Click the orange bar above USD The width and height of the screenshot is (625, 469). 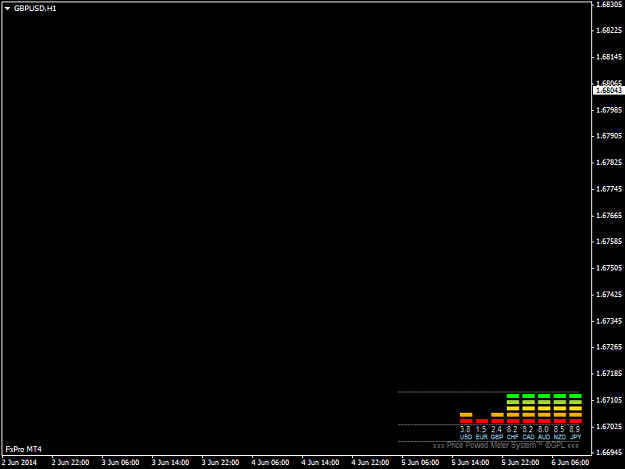click(466, 415)
